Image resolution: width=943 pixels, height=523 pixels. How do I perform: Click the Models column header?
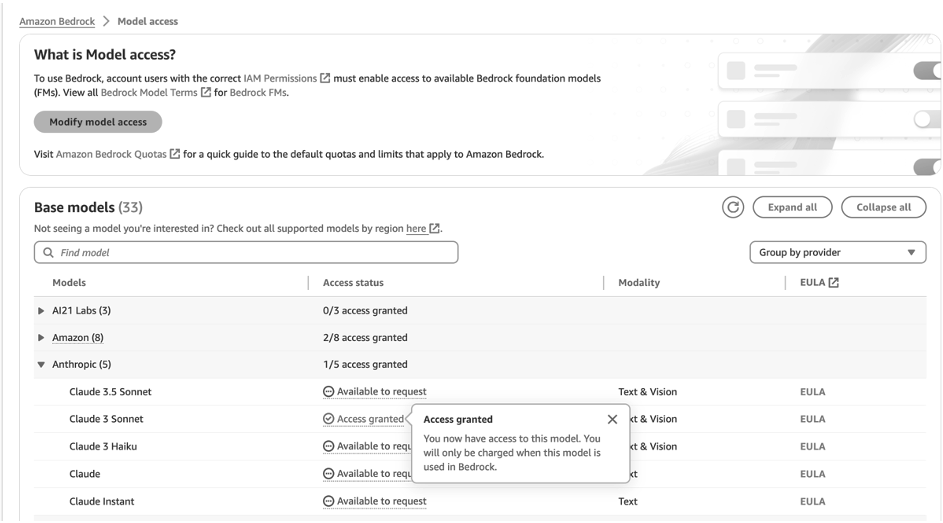[69, 283]
